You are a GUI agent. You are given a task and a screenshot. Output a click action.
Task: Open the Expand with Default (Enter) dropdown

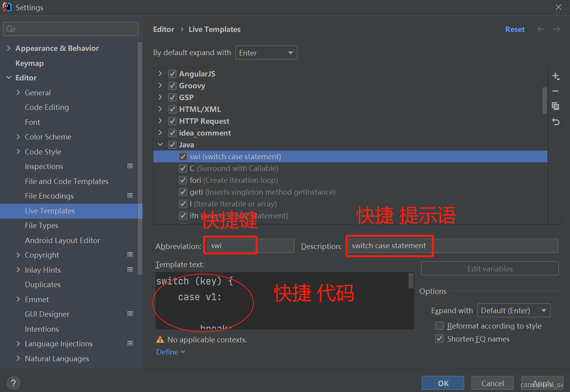pyautogui.click(x=514, y=310)
